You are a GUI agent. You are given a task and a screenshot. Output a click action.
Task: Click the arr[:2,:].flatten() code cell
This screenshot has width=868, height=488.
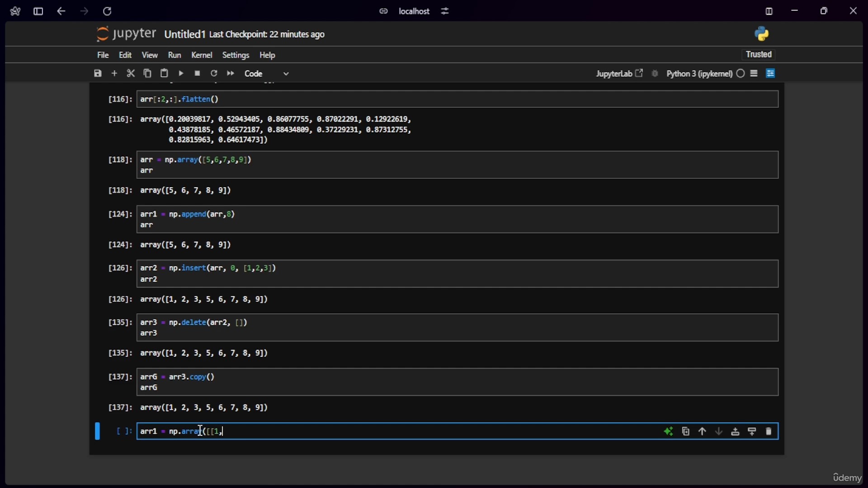click(x=458, y=99)
